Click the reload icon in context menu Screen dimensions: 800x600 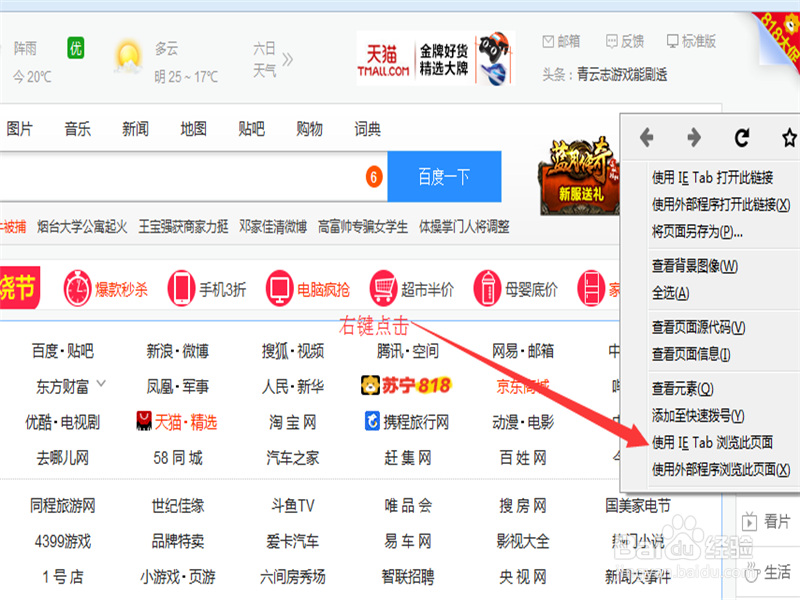742,137
